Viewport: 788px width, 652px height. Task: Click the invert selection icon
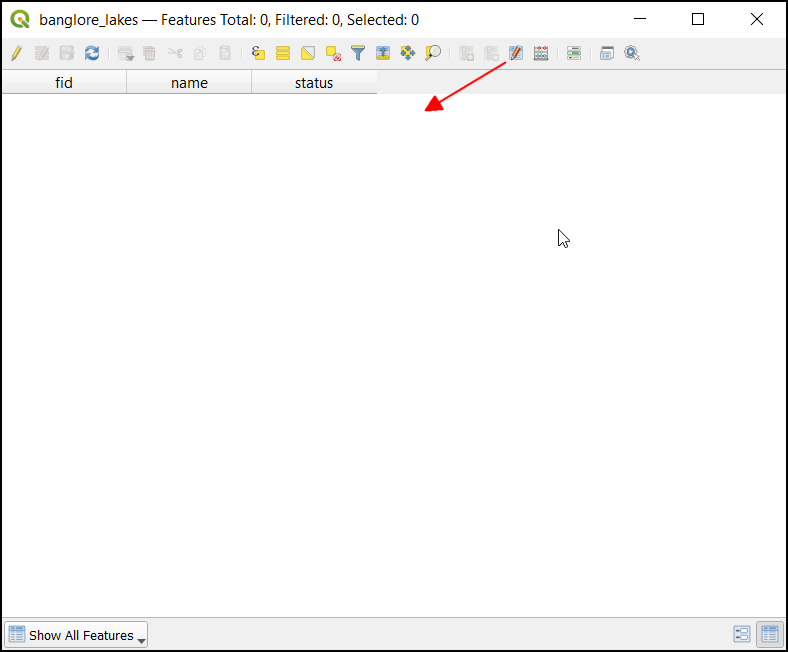[308, 53]
